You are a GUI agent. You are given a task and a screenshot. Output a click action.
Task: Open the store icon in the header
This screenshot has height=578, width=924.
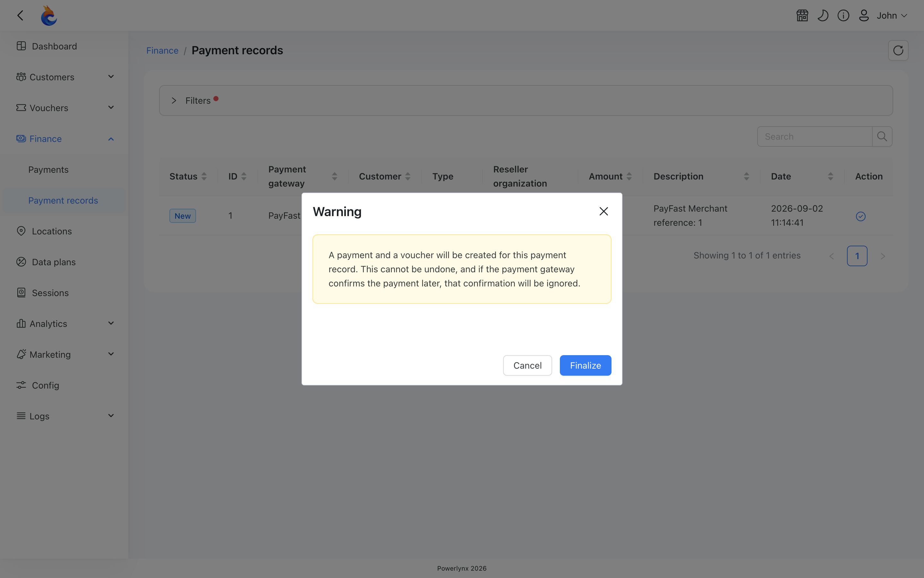click(802, 15)
